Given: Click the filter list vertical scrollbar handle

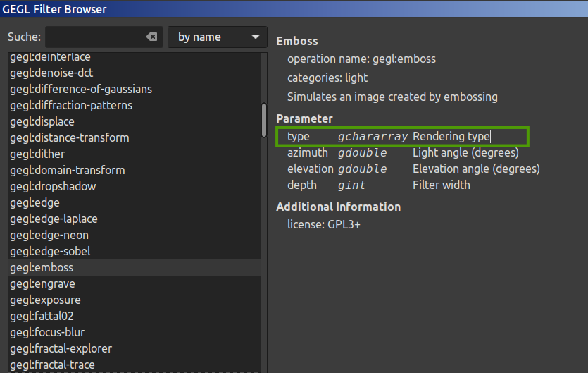Looking at the screenshot, I should coord(264,120).
